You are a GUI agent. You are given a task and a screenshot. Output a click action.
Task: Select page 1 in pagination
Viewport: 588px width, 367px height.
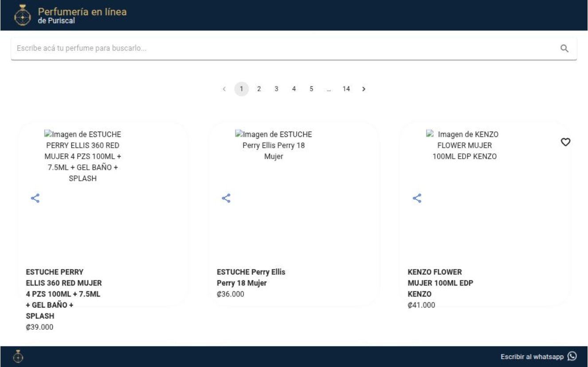241,89
